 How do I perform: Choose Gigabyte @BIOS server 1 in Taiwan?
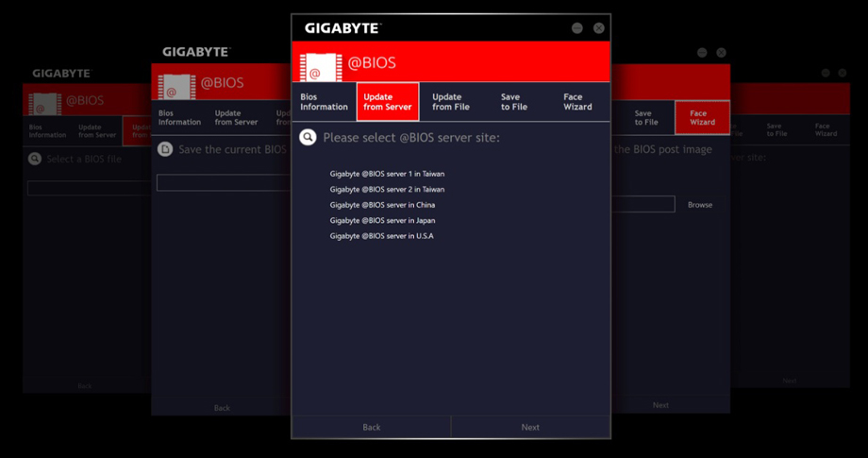coord(387,174)
